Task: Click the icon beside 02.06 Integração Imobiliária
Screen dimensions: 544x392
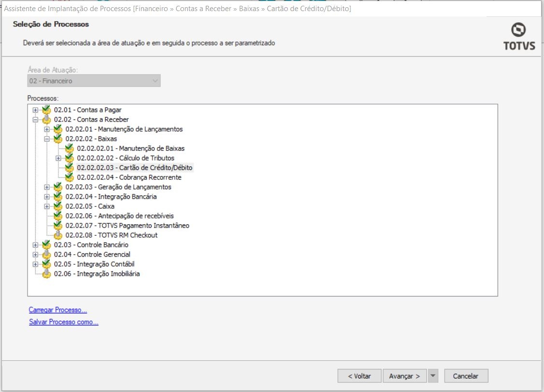Action: click(x=46, y=274)
